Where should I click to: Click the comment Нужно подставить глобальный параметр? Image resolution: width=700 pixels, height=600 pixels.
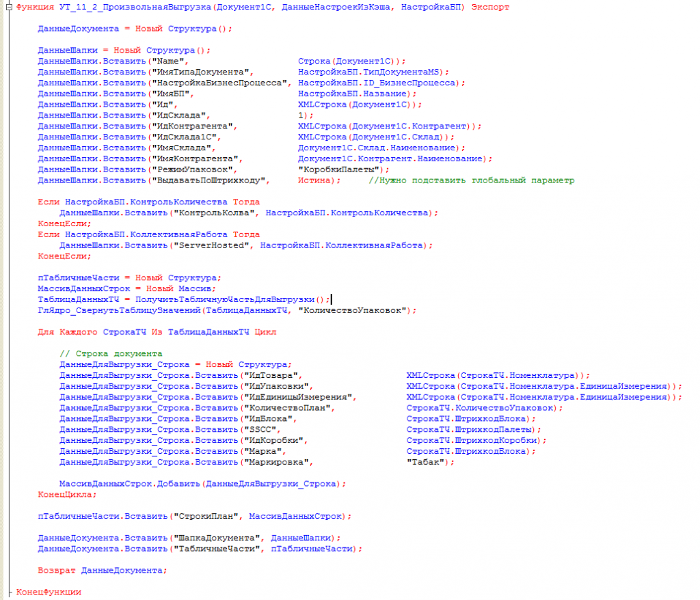472,180
